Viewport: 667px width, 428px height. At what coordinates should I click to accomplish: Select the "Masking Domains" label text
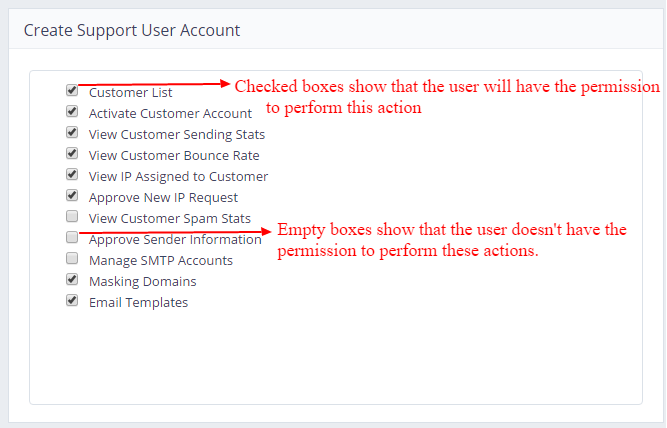point(142,281)
